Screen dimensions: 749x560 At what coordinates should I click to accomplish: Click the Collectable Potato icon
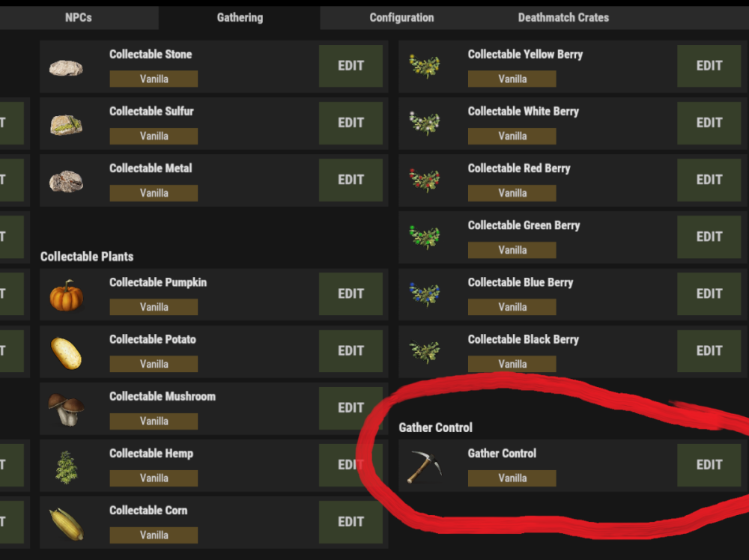66,353
